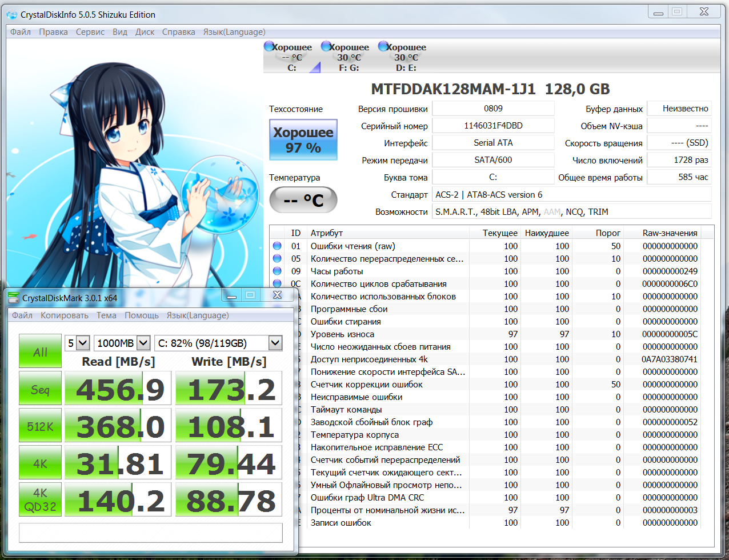Viewport: 729px width, 560px height.
Task: Click the transfer mode value SATA/600
Action: click(x=493, y=160)
